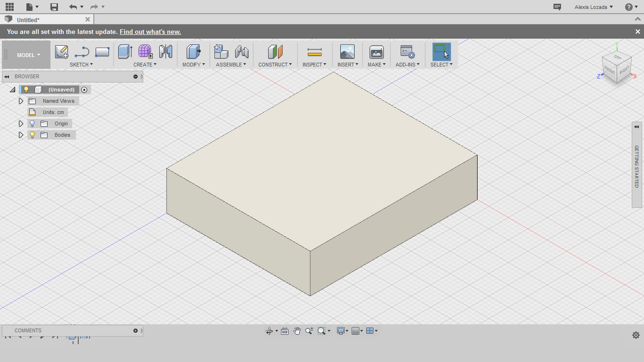Switch to the Untitled* document tab

28,20
